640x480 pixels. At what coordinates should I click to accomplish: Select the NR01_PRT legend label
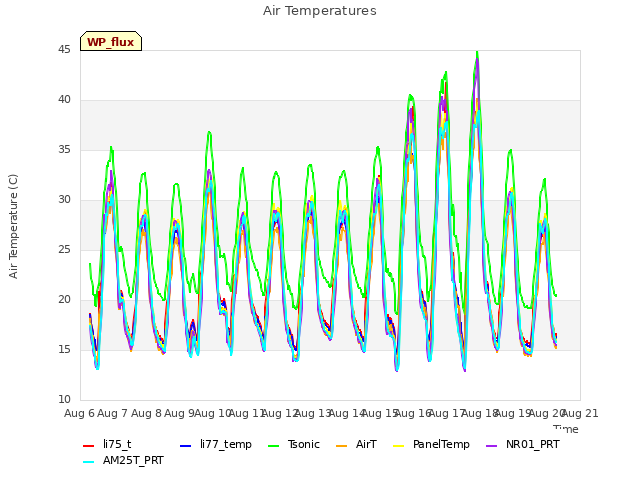point(533,444)
